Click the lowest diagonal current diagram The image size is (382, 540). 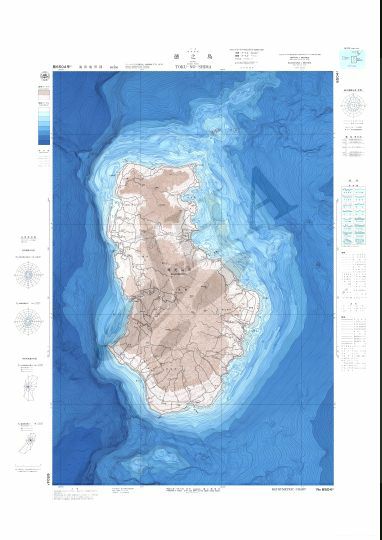pos(28,443)
